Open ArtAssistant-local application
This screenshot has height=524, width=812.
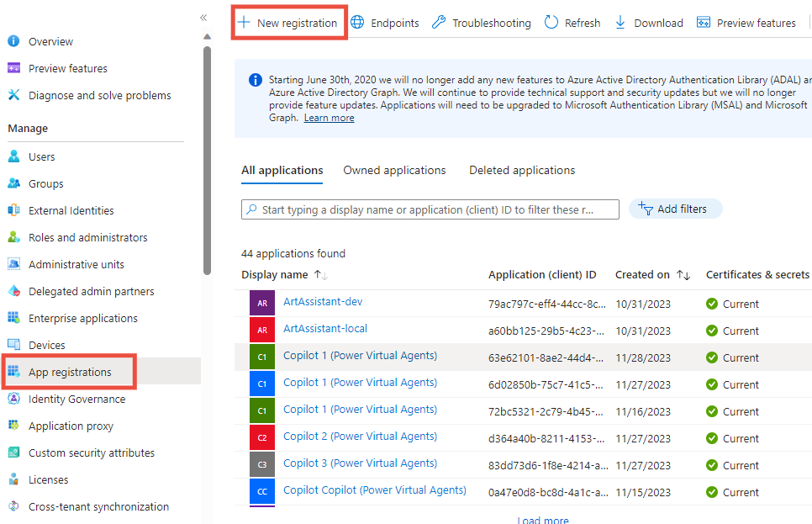click(x=325, y=329)
